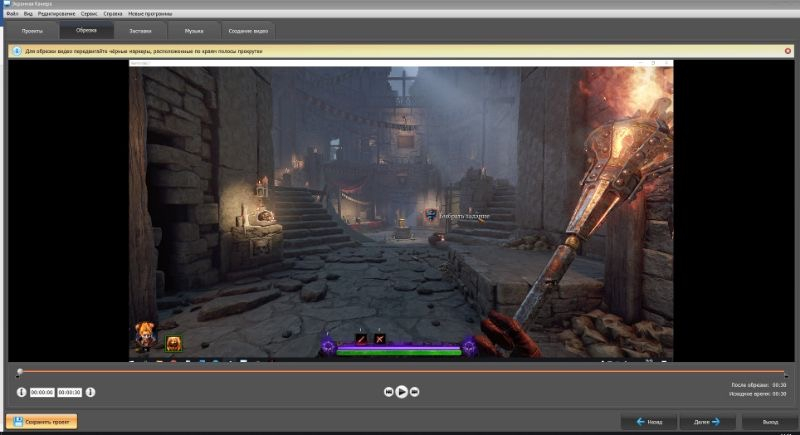Jump to previous frame with rewind button
Screen dimensions: 800x435
pyautogui.click(x=388, y=392)
